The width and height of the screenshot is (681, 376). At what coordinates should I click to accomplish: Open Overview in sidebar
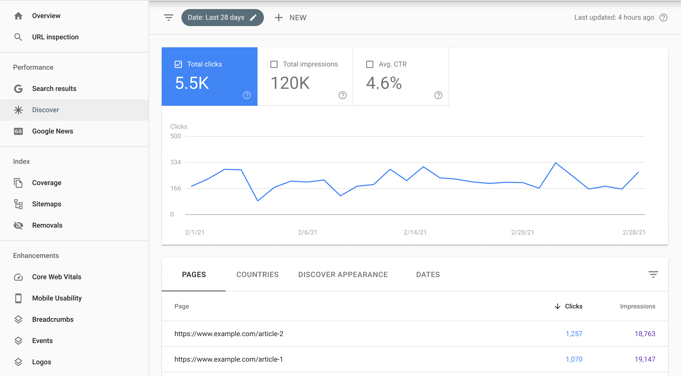[74, 16]
